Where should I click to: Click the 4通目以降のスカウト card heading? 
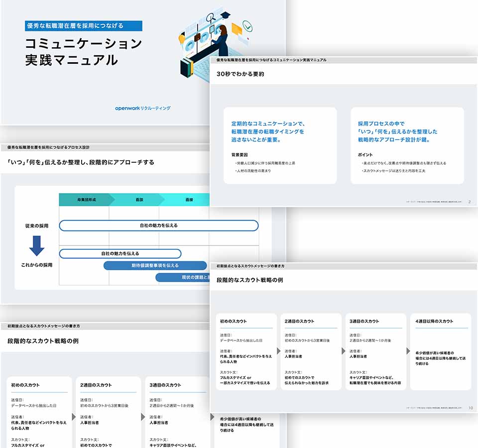coord(434,321)
